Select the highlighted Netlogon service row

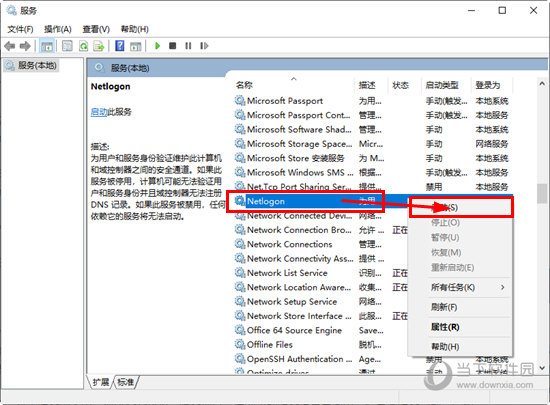(x=321, y=201)
